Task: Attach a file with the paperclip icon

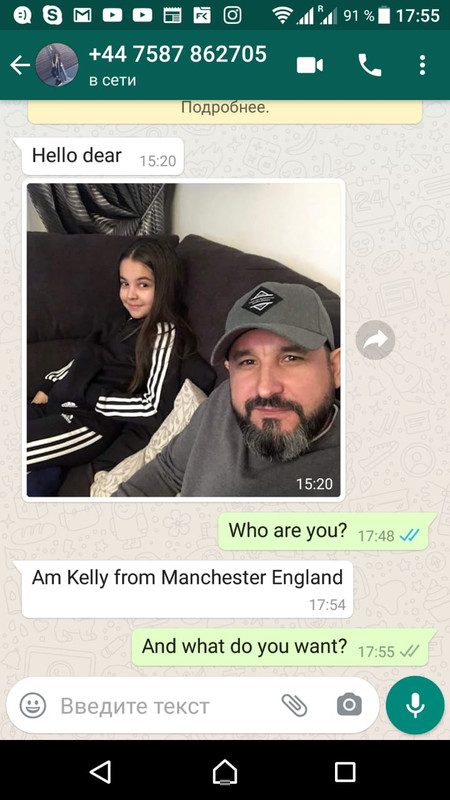Action: click(x=294, y=706)
